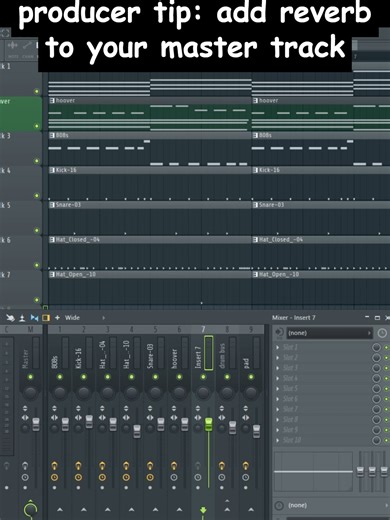Viewport: 390px width, 520px height.
Task: Click the latency clock icon on Insert 7 track
Action: click(198, 477)
